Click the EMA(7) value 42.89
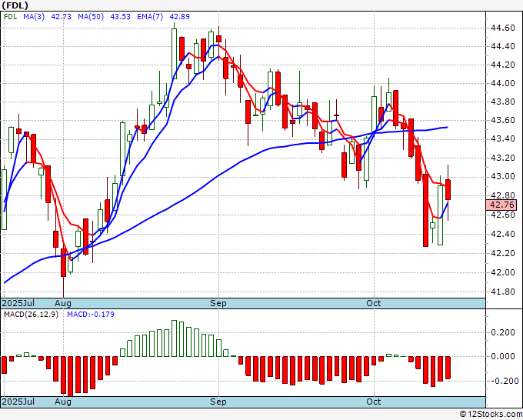 (x=179, y=17)
